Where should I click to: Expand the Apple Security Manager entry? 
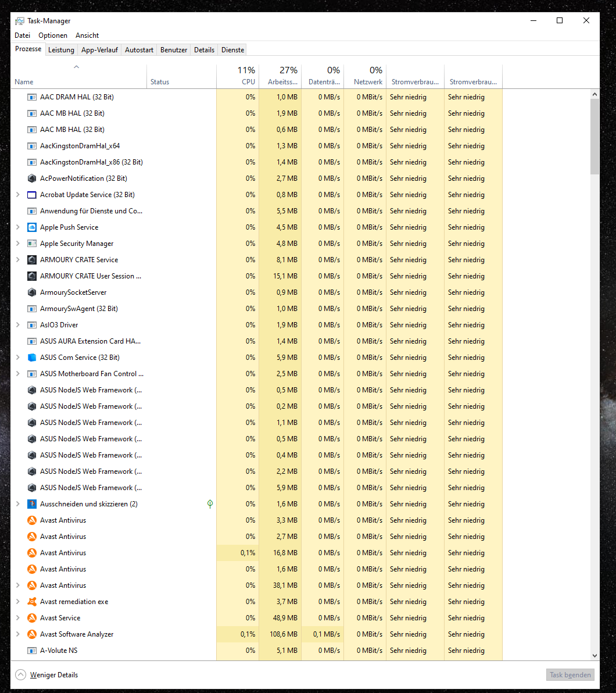click(x=17, y=244)
